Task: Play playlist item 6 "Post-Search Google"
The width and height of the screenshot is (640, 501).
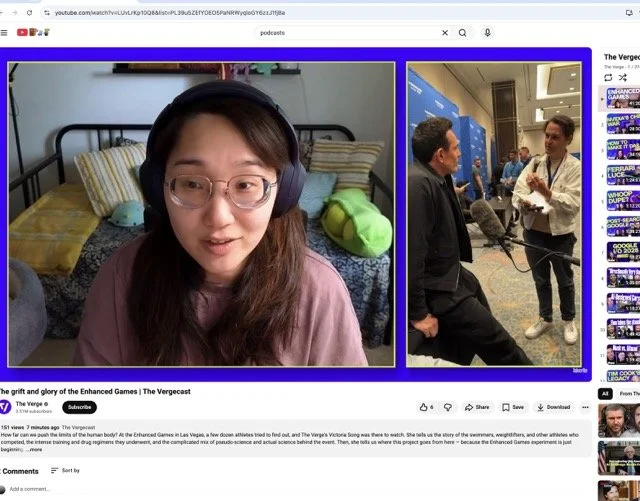Action: pos(623,226)
